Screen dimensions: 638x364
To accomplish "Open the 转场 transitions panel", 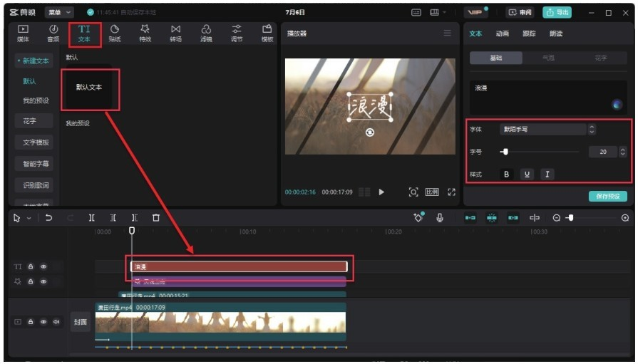I will pyautogui.click(x=176, y=33).
